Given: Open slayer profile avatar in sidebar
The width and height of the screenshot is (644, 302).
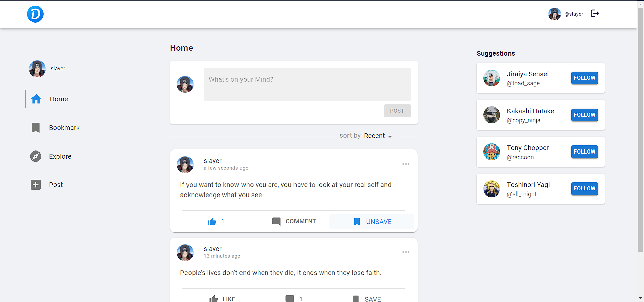Looking at the screenshot, I should click(37, 69).
